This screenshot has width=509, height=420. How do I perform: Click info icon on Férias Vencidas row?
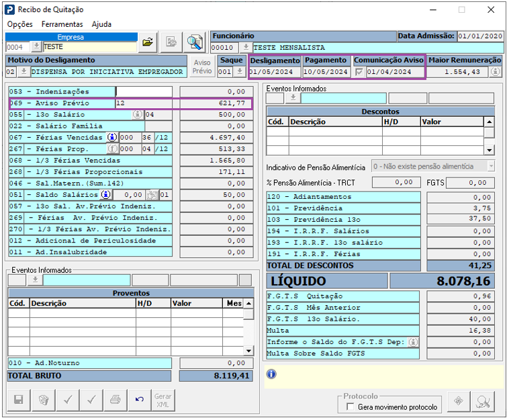112,138
